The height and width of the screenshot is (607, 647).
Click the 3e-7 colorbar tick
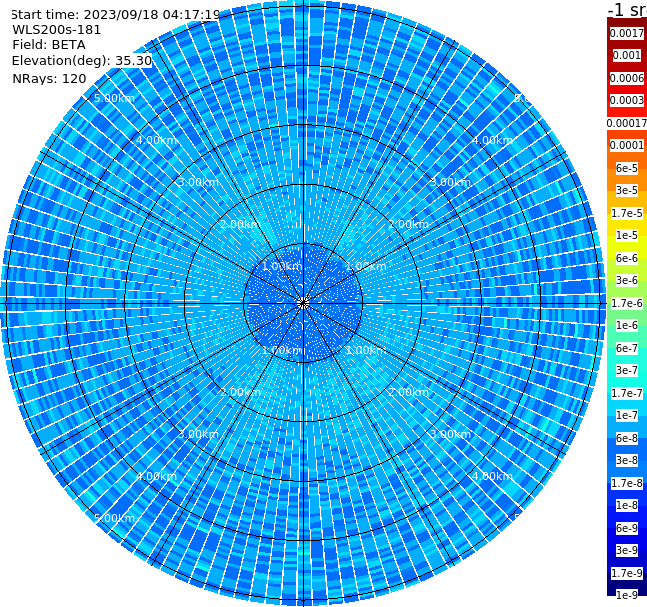pos(627,370)
